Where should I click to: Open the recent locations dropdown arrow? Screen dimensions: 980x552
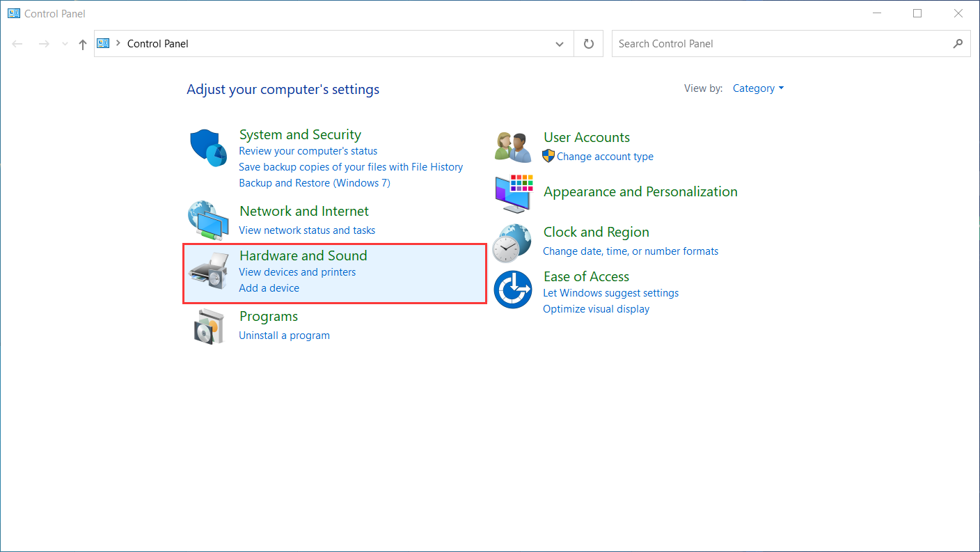coord(65,44)
